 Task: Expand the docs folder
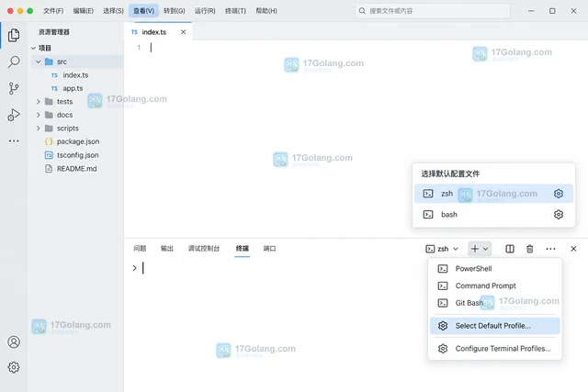pyautogui.click(x=39, y=115)
